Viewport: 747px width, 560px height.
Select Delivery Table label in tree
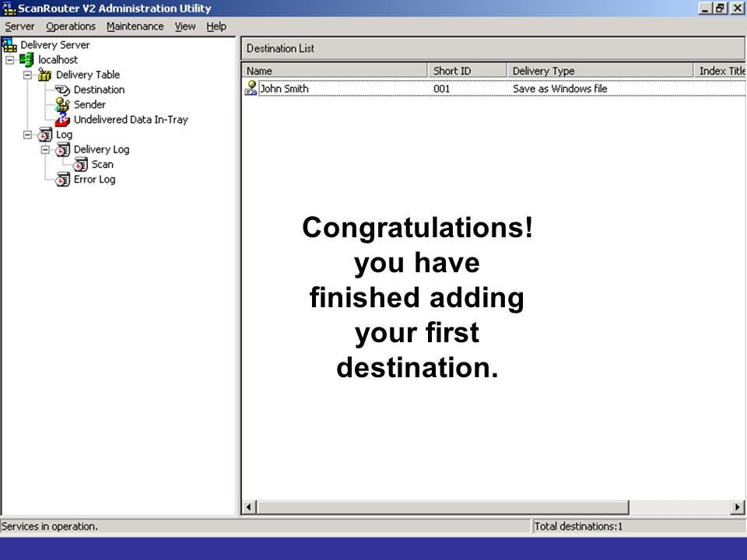coord(88,75)
